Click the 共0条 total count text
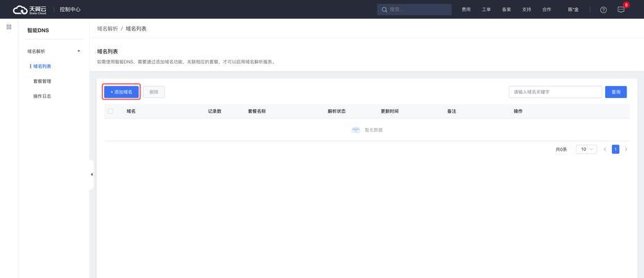Viewport: 644px width, 278px height. click(x=561, y=149)
